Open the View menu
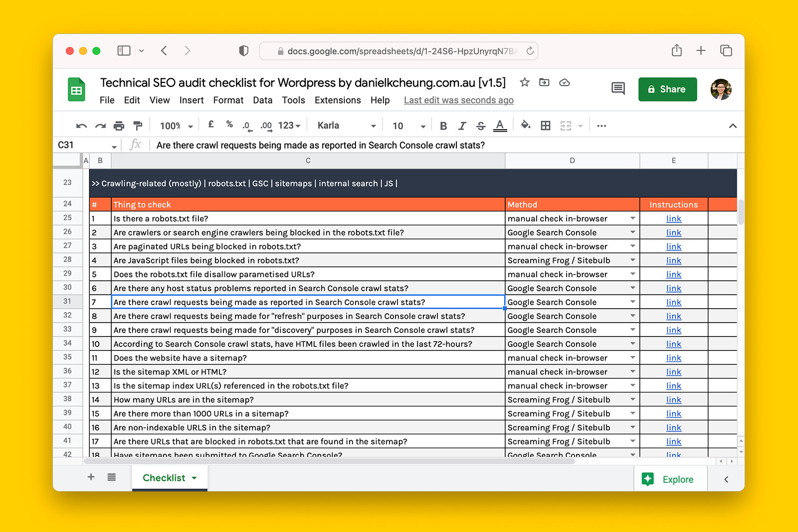The width and height of the screenshot is (798, 532). point(160,100)
